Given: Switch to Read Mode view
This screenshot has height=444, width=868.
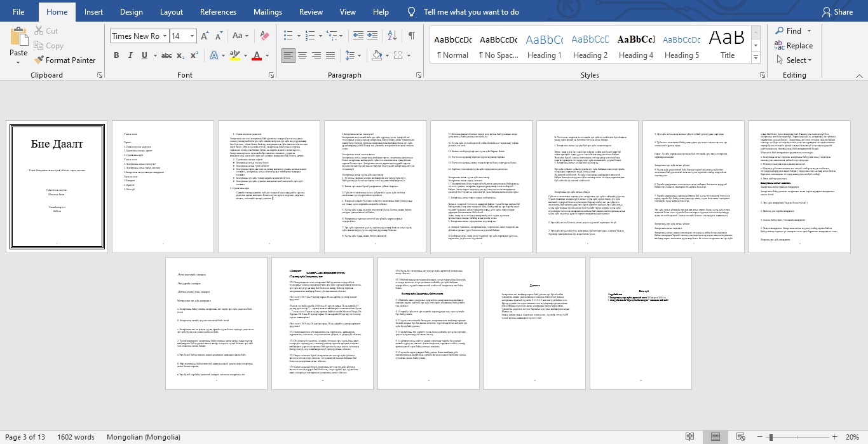Looking at the screenshot, I should pos(689,437).
